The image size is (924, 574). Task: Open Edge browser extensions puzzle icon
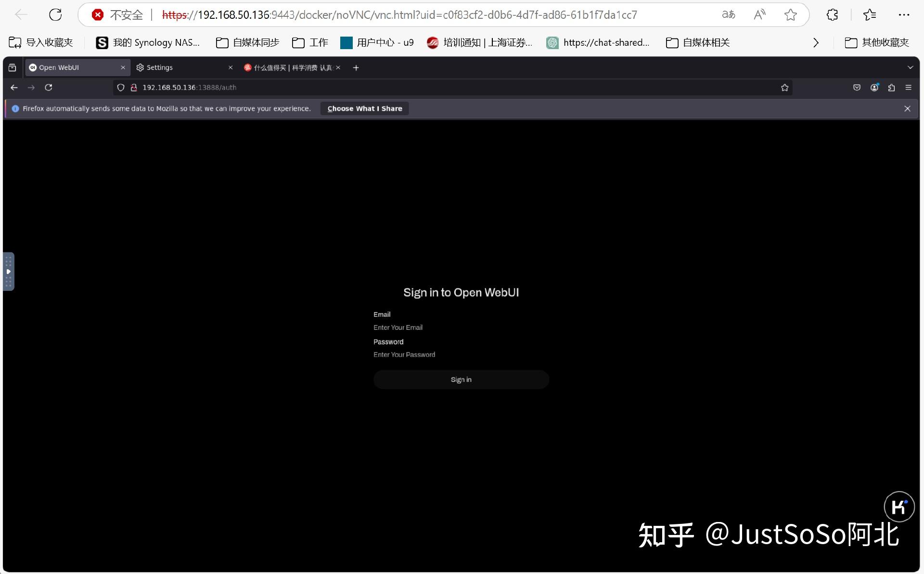pyautogui.click(x=832, y=14)
